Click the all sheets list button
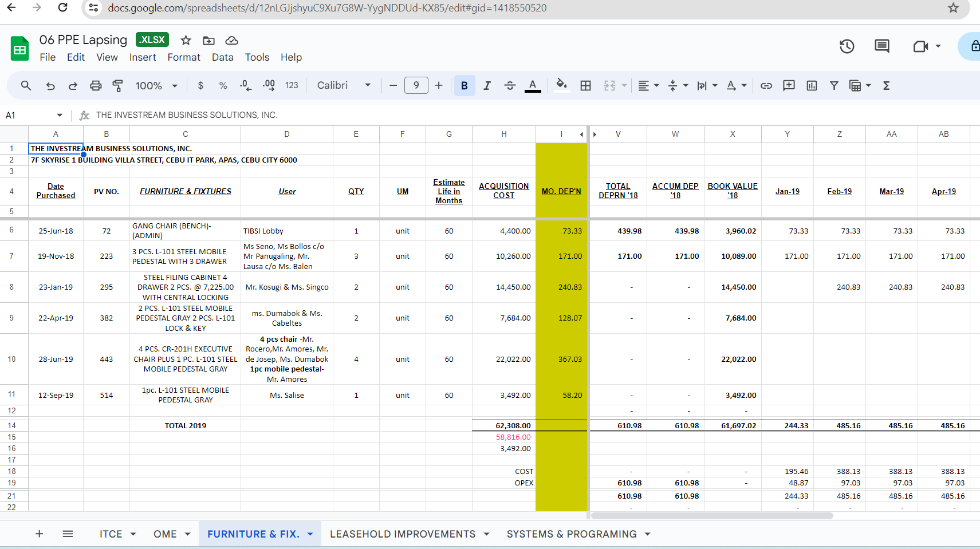The height and width of the screenshot is (549, 980). (x=68, y=534)
